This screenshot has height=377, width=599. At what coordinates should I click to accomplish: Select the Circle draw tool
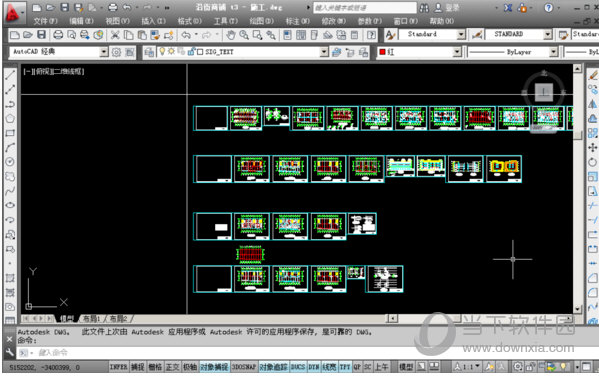[x=10, y=162]
